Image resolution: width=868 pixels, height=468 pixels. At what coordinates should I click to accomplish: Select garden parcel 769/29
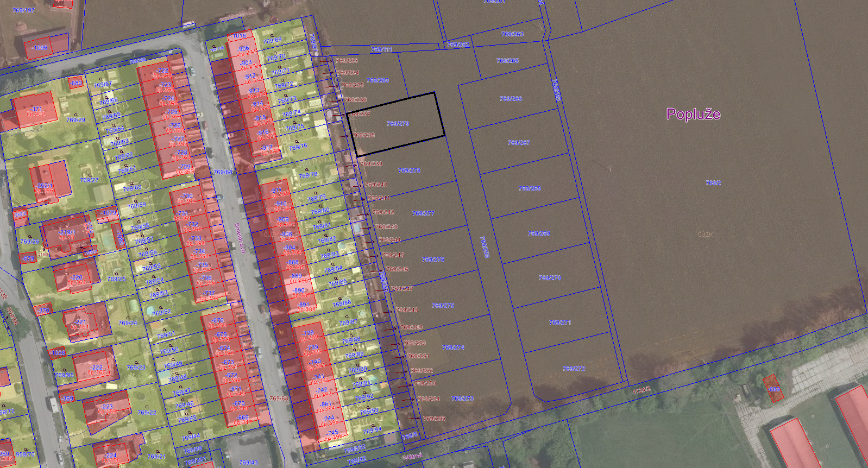coord(76,120)
